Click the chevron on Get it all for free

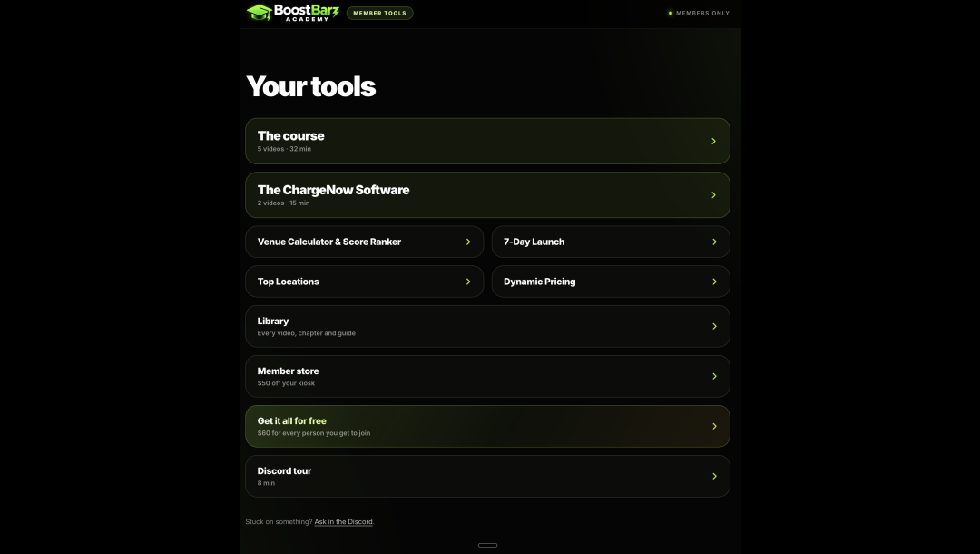point(714,427)
